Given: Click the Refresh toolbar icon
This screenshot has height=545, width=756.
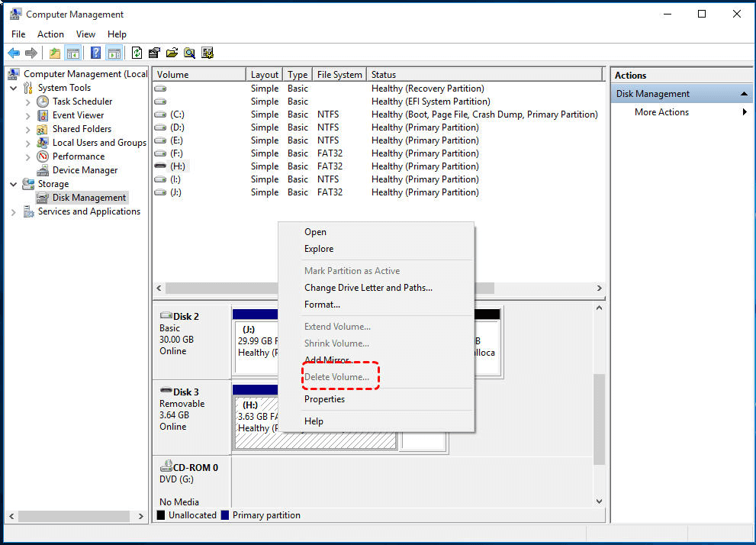Looking at the screenshot, I should coord(137,53).
